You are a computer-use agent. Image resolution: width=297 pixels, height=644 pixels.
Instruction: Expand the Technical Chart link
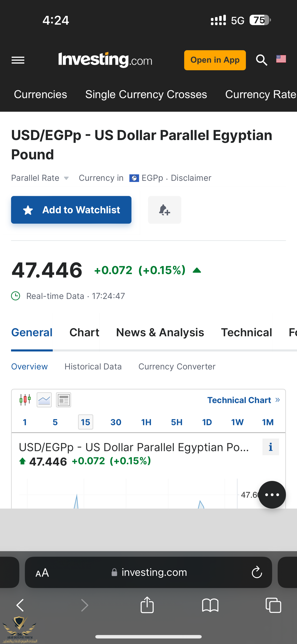(x=243, y=400)
